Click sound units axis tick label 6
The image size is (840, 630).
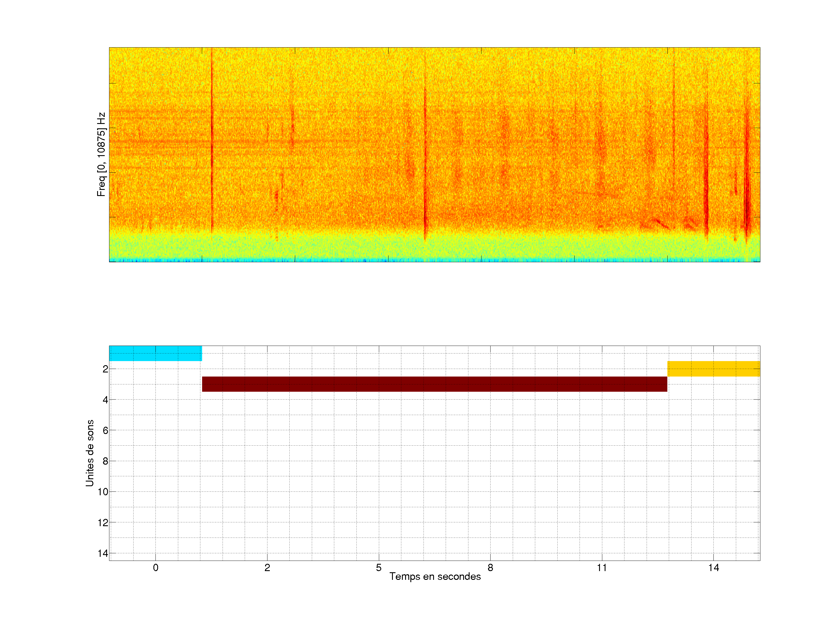(105, 430)
